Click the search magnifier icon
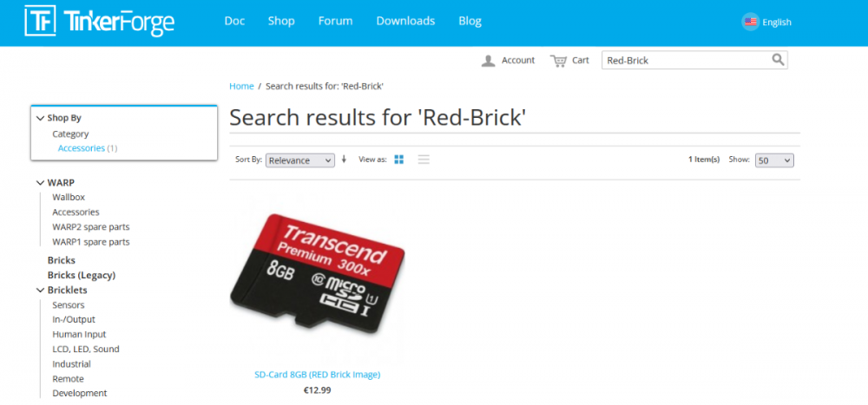This screenshot has width=868, height=405. 778,60
